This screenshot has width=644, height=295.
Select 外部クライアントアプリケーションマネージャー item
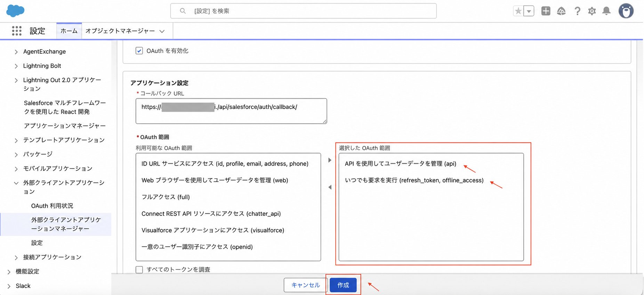point(56,224)
